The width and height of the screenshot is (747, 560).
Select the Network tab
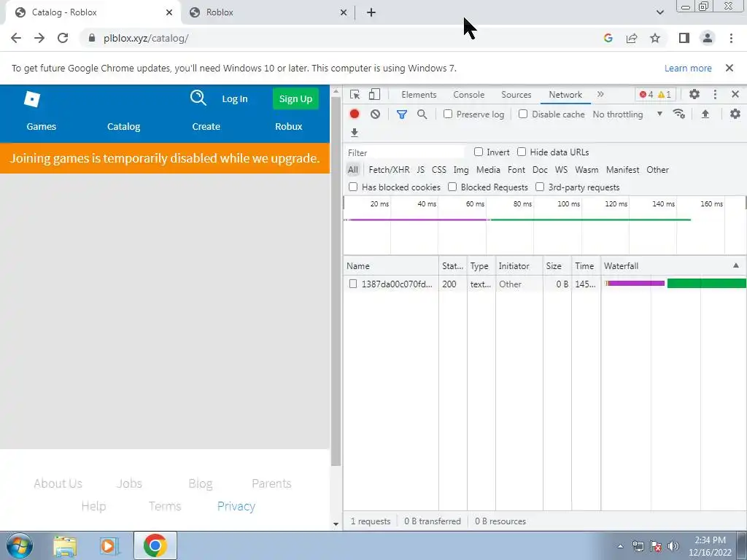[x=565, y=94]
